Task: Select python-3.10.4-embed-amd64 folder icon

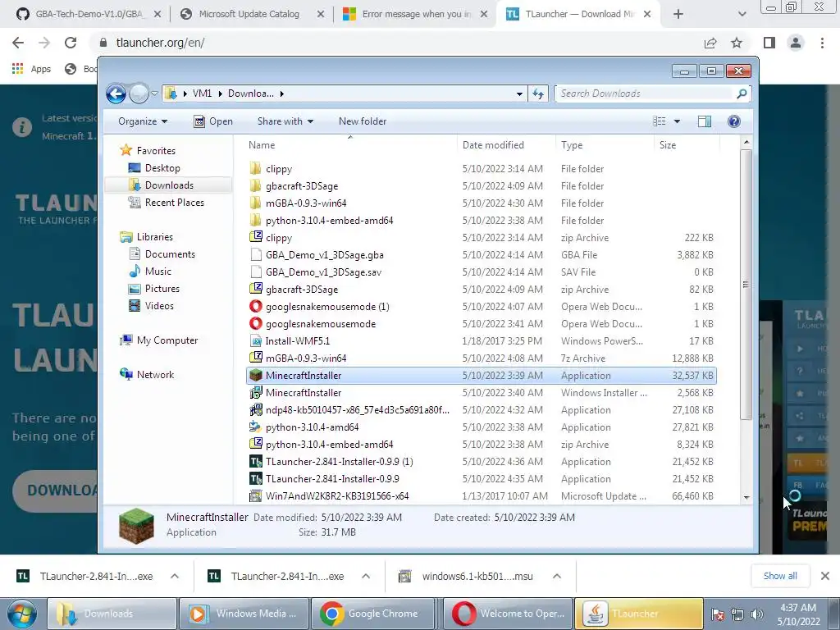Action: pos(256,220)
